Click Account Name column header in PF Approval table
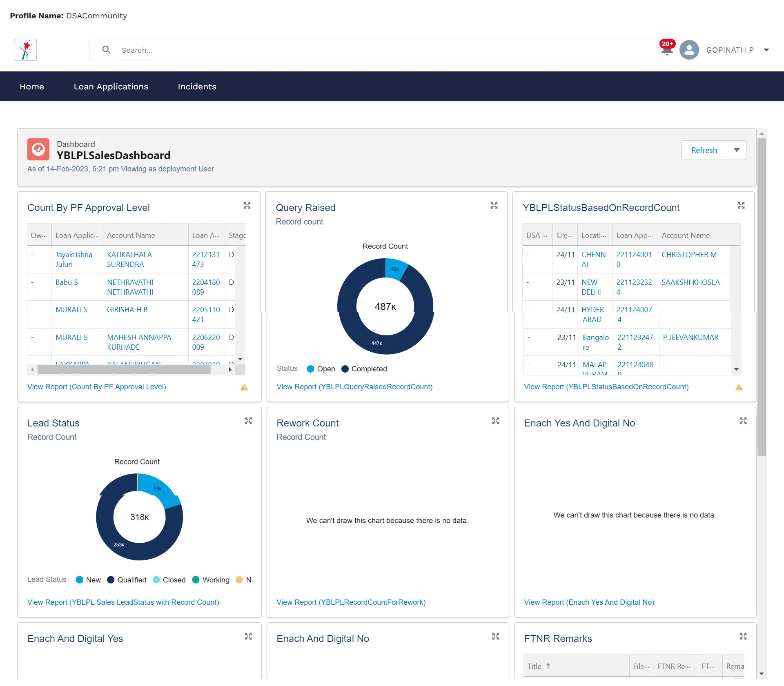 coord(131,235)
